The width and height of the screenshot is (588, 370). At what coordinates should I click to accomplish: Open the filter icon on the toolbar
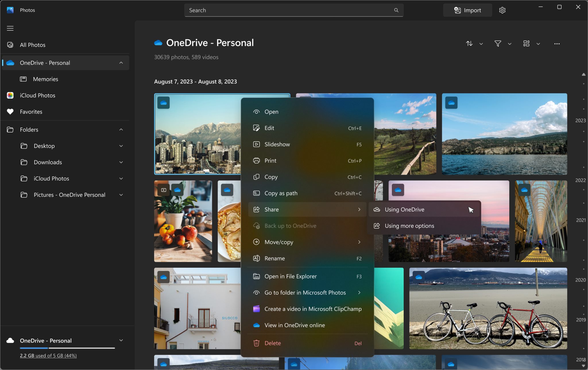point(498,44)
